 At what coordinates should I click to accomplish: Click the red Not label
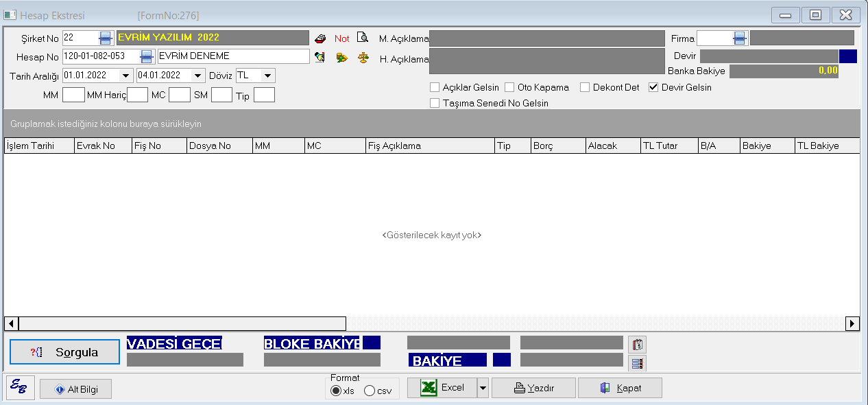click(342, 38)
